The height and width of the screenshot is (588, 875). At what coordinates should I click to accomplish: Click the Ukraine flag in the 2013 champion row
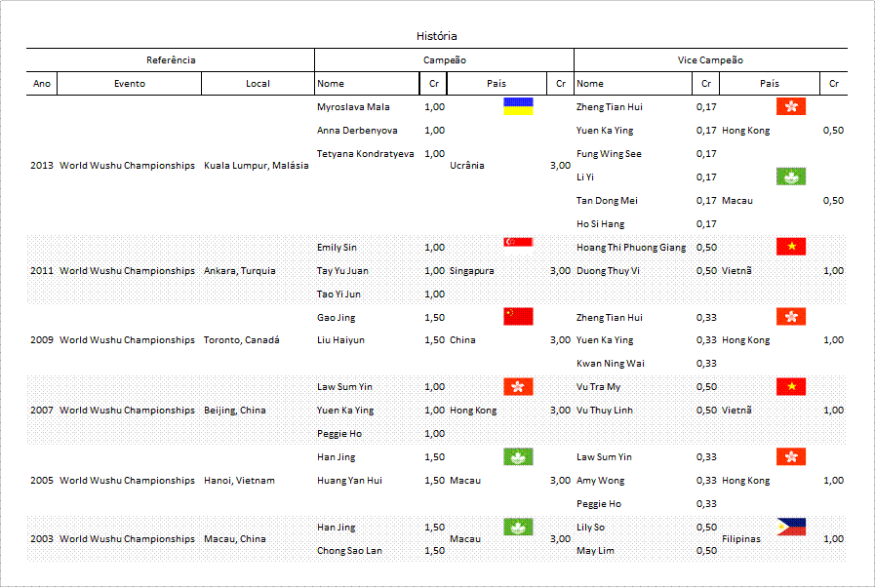pyautogui.click(x=518, y=106)
